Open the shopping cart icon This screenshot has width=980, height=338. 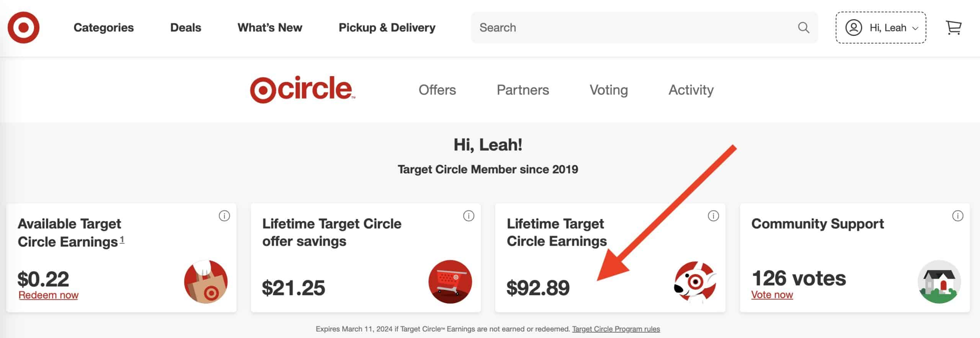(x=954, y=27)
